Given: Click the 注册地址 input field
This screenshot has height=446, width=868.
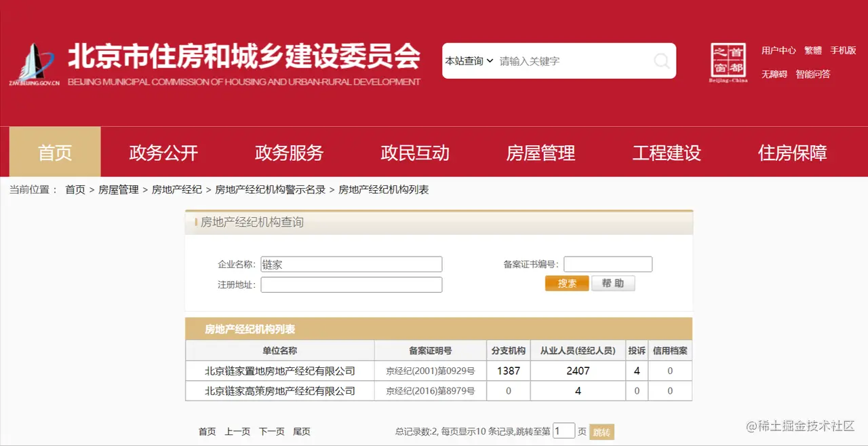Looking at the screenshot, I should (351, 284).
